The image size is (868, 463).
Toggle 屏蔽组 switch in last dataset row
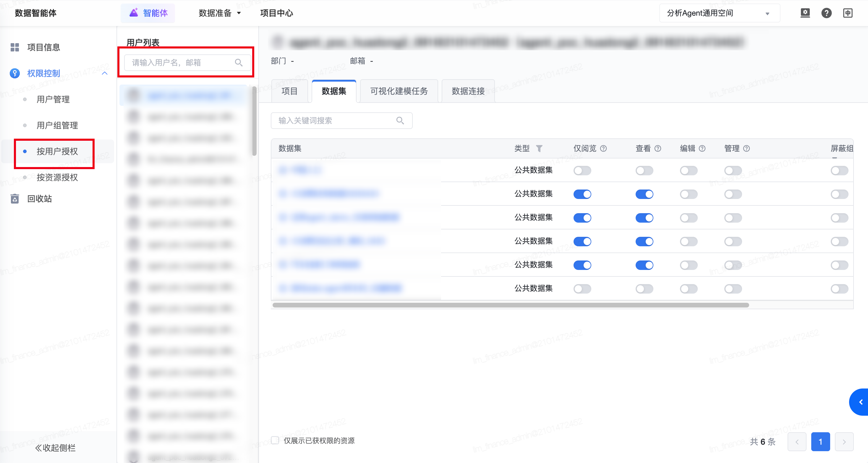click(839, 289)
